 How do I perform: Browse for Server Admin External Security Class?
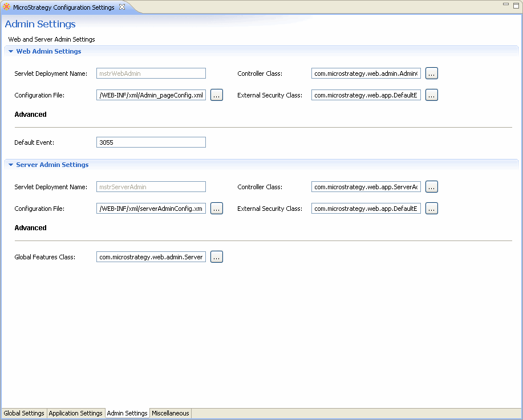click(x=432, y=209)
